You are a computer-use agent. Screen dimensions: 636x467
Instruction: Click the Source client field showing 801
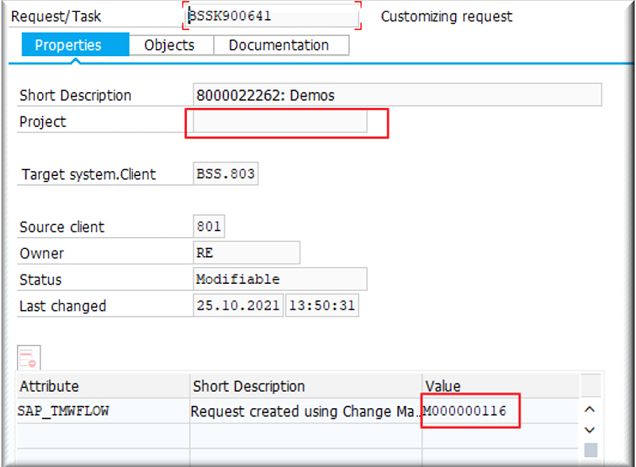(210, 227)
